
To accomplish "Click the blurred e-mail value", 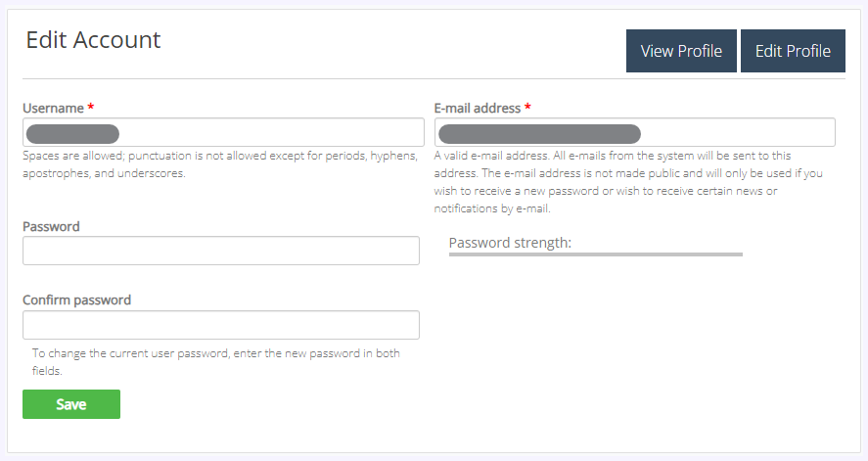I will 540,134.
